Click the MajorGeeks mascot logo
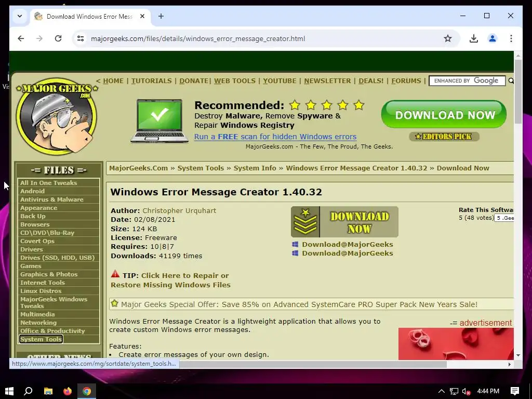532x399 pixels. click(57, 116)
